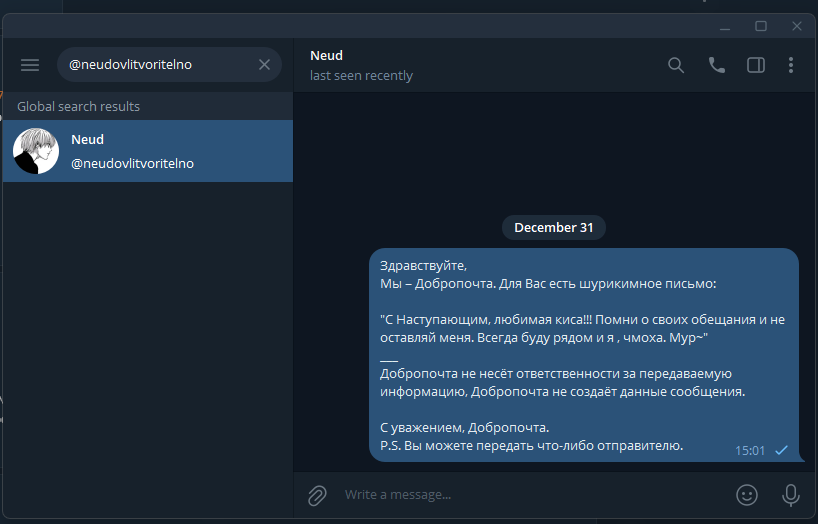Open the emoji picker
Viewport: 818px width, 524px height.
coord(746,494)
